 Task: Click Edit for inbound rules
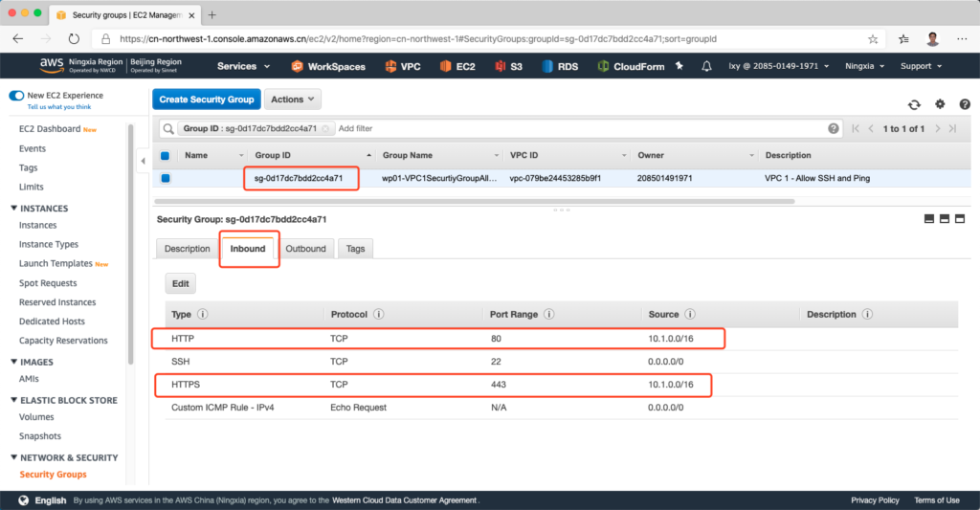180,283
